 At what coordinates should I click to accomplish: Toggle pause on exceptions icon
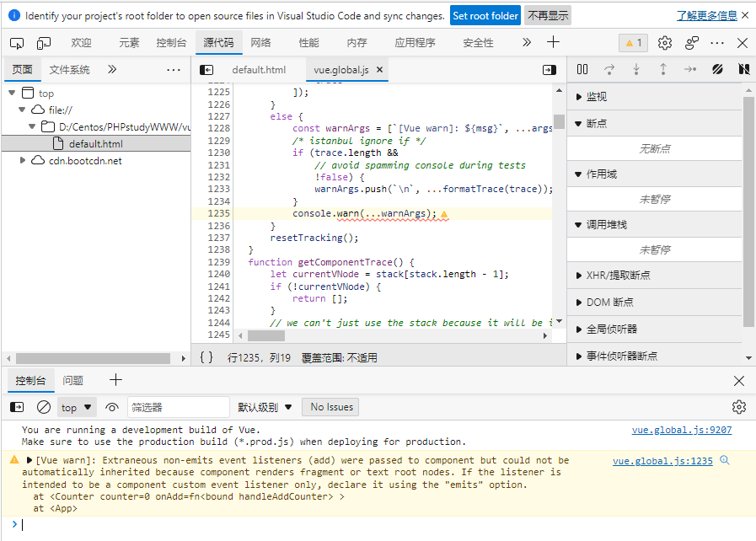click(x=744, y=69)
